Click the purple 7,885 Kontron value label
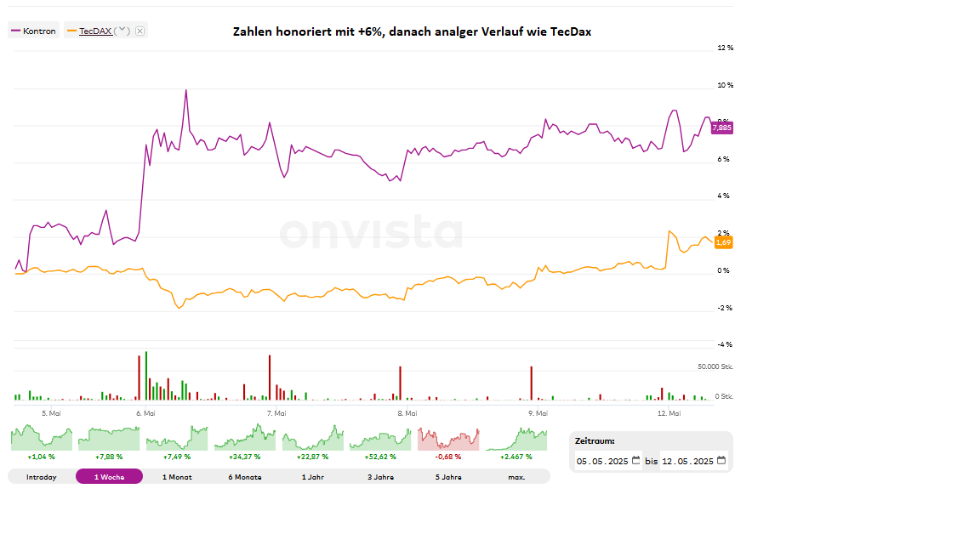This screenshot has width=980, height=551. pos(721,128)
